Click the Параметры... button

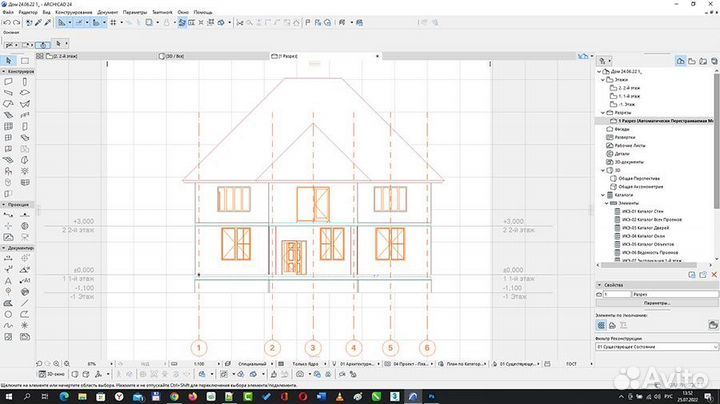click(655, 302)
